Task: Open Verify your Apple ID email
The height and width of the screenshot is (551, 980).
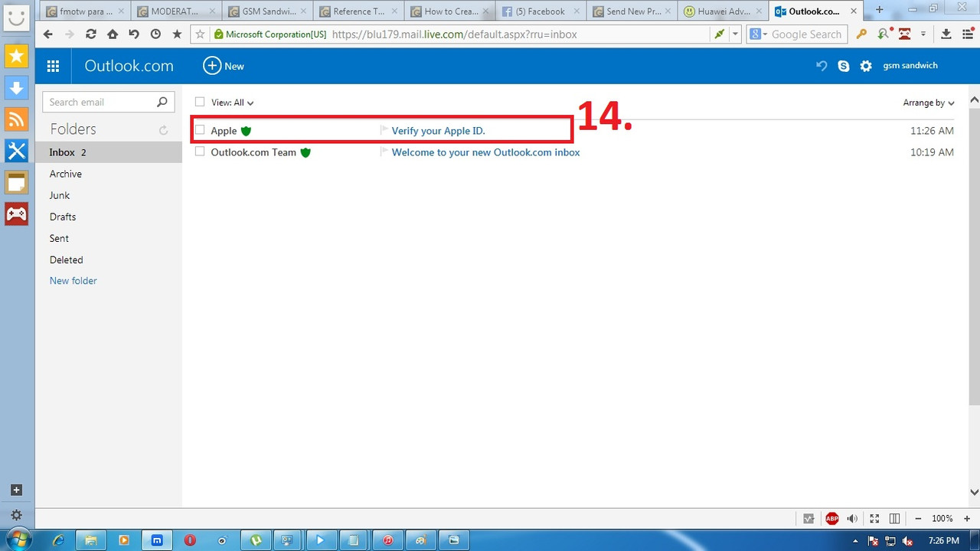Action: (439, 131)
